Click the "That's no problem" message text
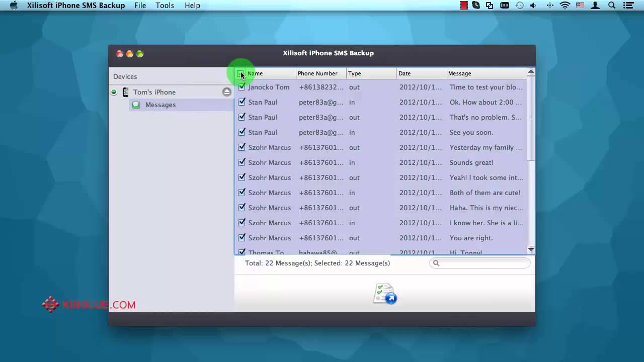Screen dimensions: 644x362 pyautogui.click(x=486, y=117)
